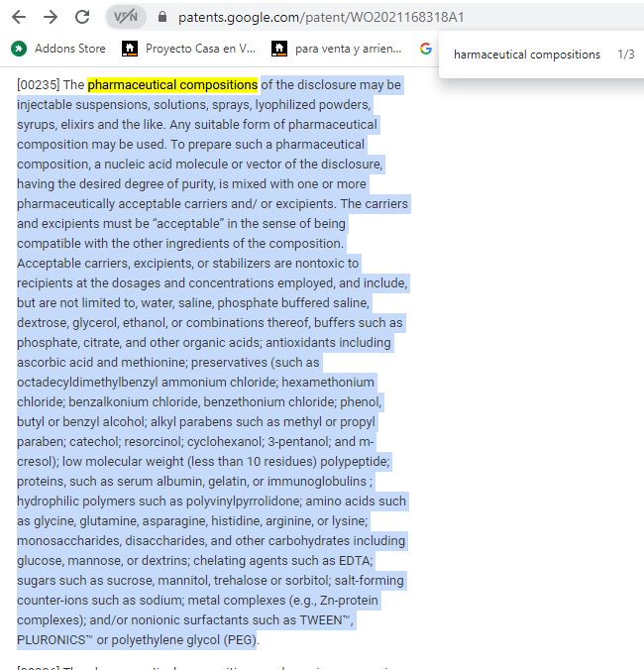
Task: Click the yellow highlighted 'pharmaceutical compositions' match
Action: 172,85
